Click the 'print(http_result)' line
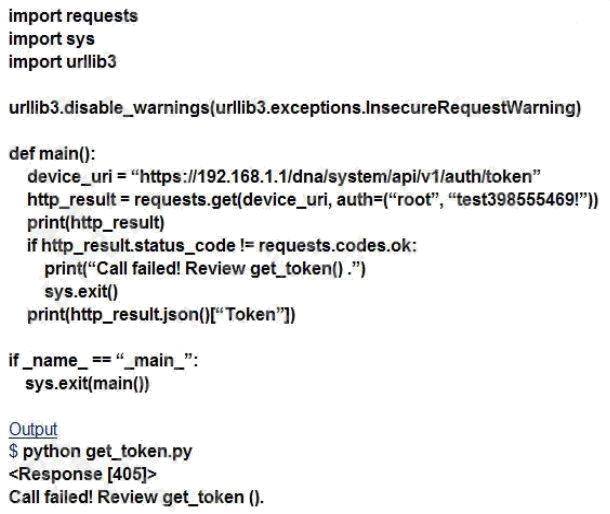The width and height of the screenshot is (610, 514). pyautogui.click(x=96, y=223)
